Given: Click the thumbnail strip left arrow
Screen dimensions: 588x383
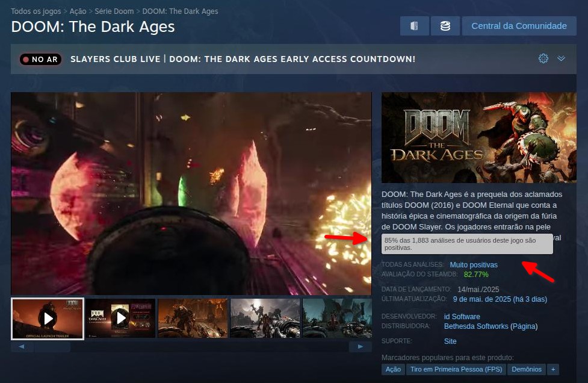Looking at the screenshot, I should point(22,347).
